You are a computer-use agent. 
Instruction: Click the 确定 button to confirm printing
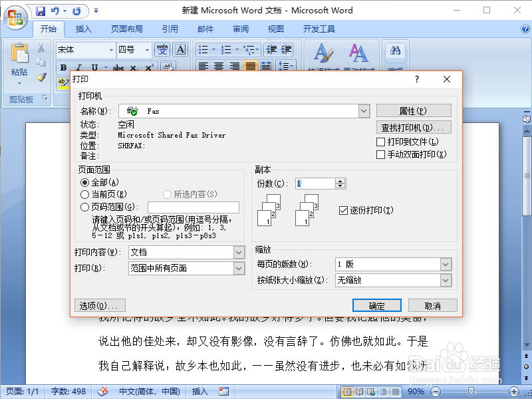tap(376, 305)
